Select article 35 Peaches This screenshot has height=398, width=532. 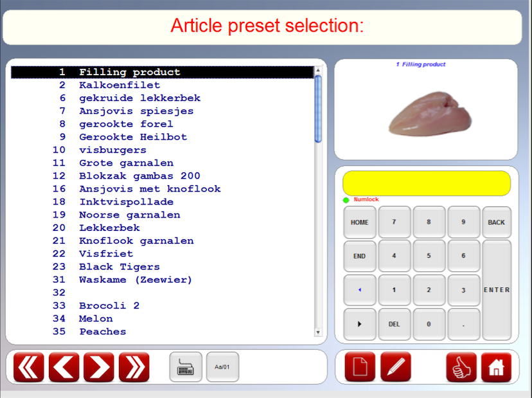(163, 331)
